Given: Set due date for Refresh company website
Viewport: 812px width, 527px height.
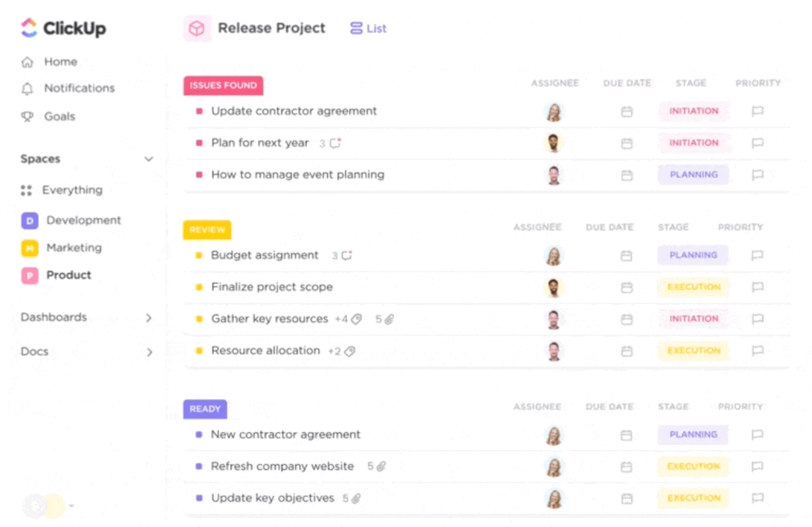Looking at the screenshot, I should [x=627, y=467].
